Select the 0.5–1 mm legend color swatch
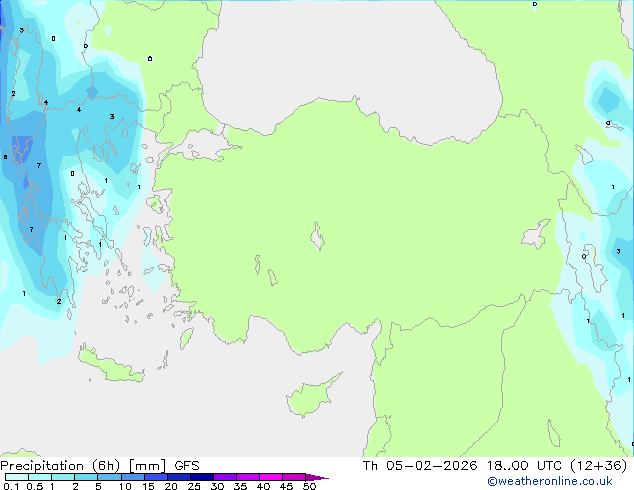Image resolution: width=634 pixels, height=490 pixels. click(40, 477)
